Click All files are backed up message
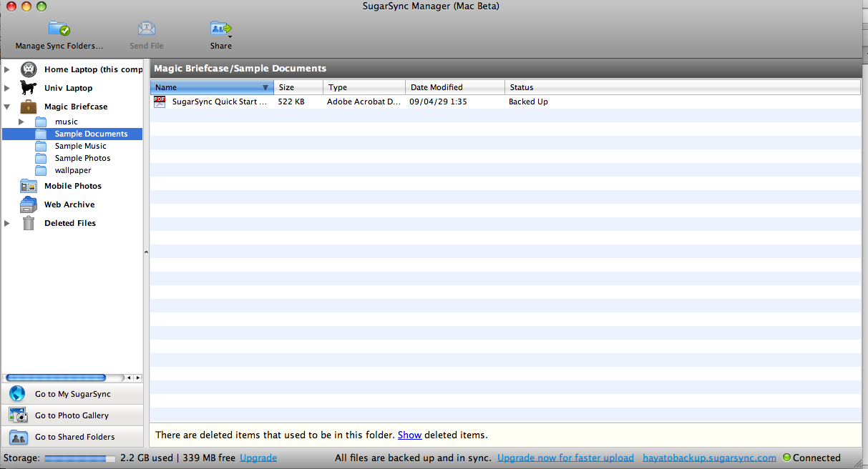 413,458
